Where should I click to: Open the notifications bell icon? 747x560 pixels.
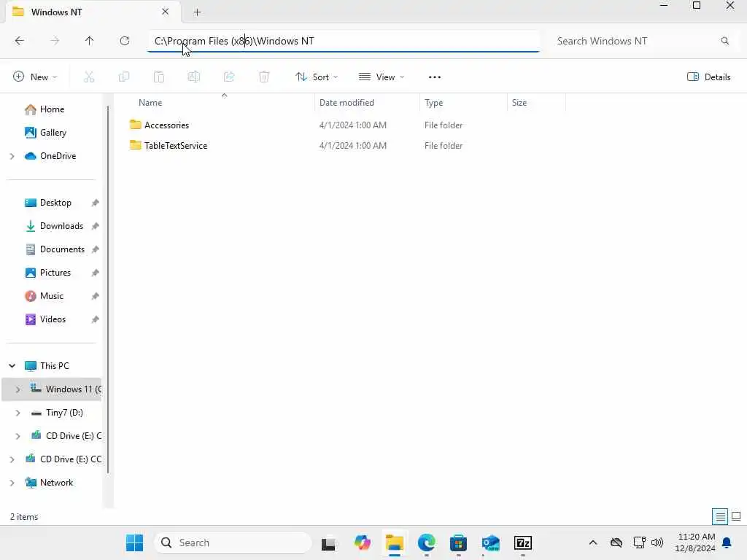[x=727, y=542]
